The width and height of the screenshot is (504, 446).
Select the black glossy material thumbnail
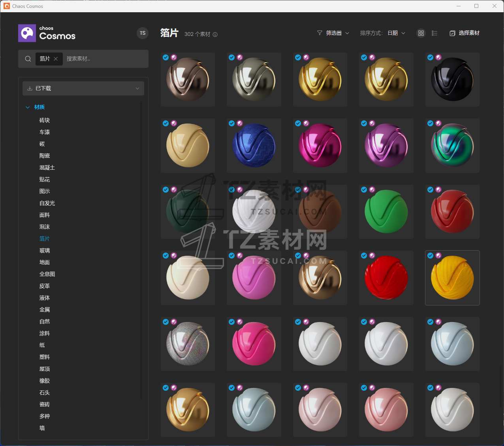click(x=452, y=79)
